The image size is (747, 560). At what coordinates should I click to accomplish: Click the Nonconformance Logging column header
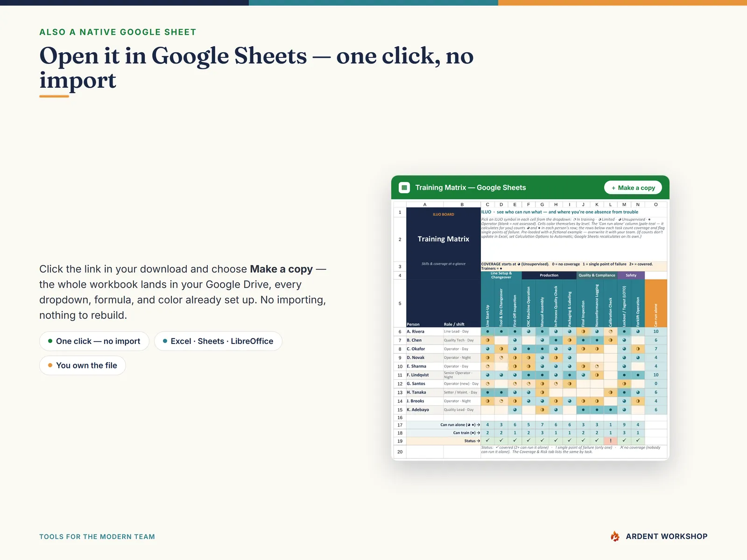tap(597, 303)
